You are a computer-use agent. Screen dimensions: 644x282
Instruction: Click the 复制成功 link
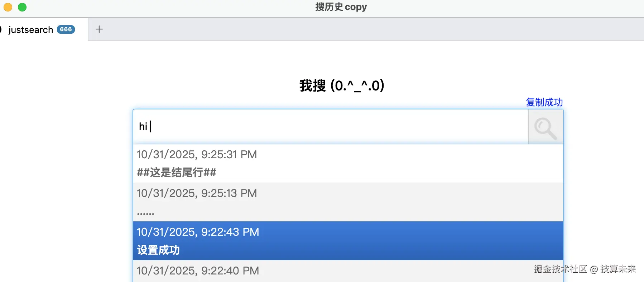[544, 102]
